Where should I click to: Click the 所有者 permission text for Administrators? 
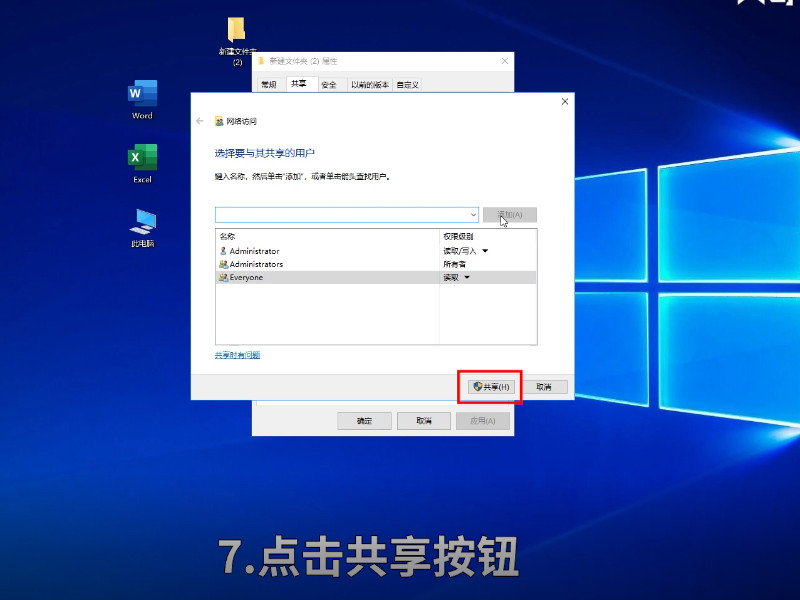point(454,264)
